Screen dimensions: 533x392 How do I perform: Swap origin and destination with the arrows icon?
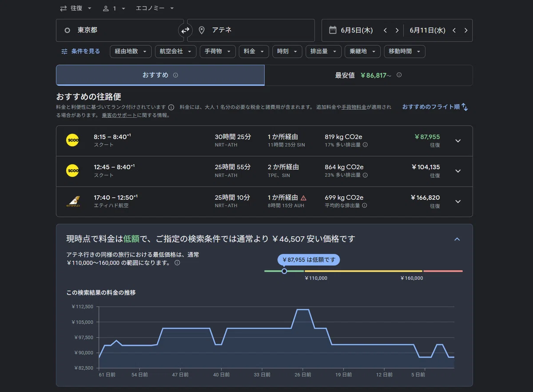click(x=185, y=30)
